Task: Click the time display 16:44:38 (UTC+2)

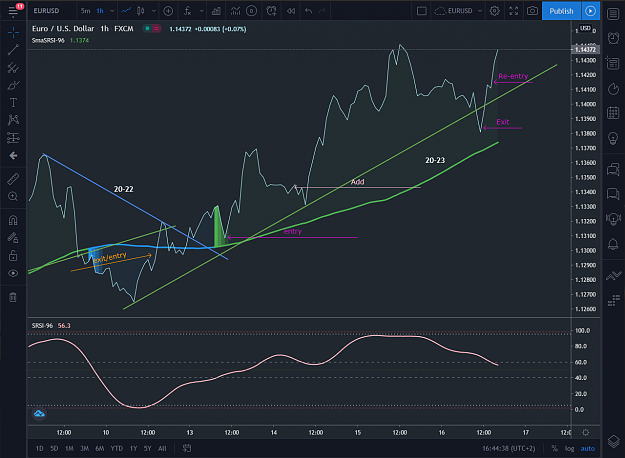Action: coord(509,448)
